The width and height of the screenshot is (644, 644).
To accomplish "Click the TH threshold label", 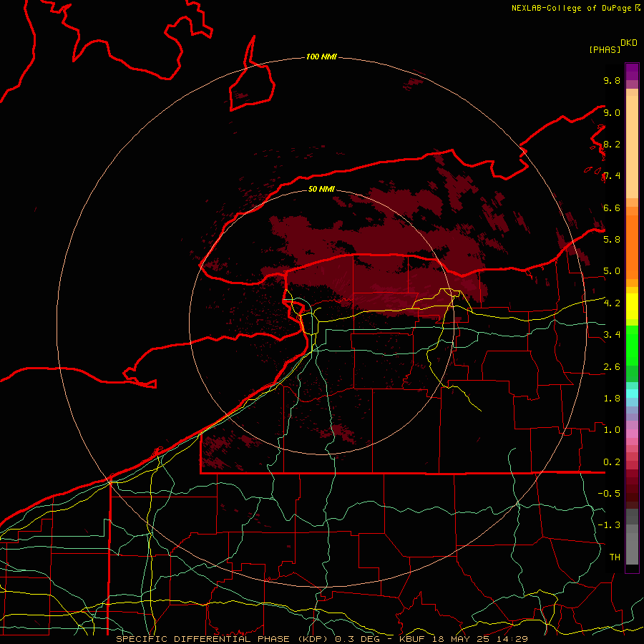I will (x=615, y=557).
